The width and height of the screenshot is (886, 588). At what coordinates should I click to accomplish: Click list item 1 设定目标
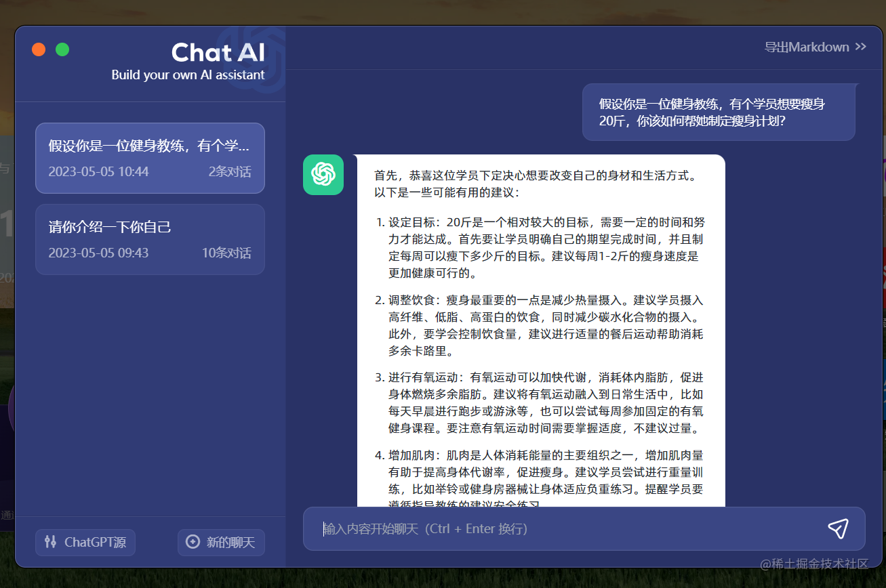coord(539,248)
